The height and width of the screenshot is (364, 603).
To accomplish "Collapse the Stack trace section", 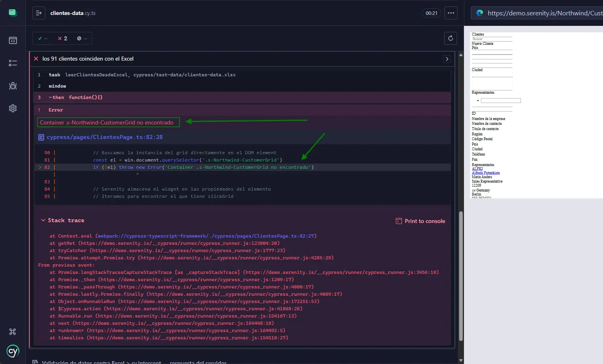I will [62, 220].
